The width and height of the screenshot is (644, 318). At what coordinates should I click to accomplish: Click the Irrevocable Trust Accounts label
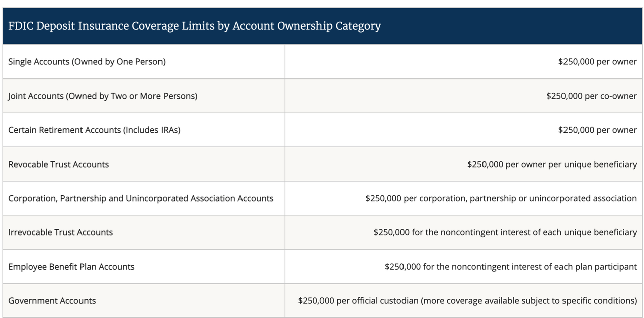tap(60, 232)
